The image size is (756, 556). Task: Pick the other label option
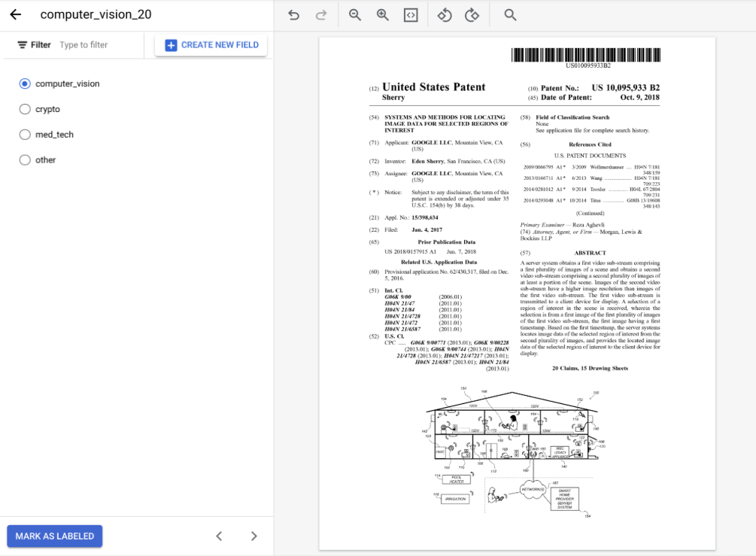25,160
